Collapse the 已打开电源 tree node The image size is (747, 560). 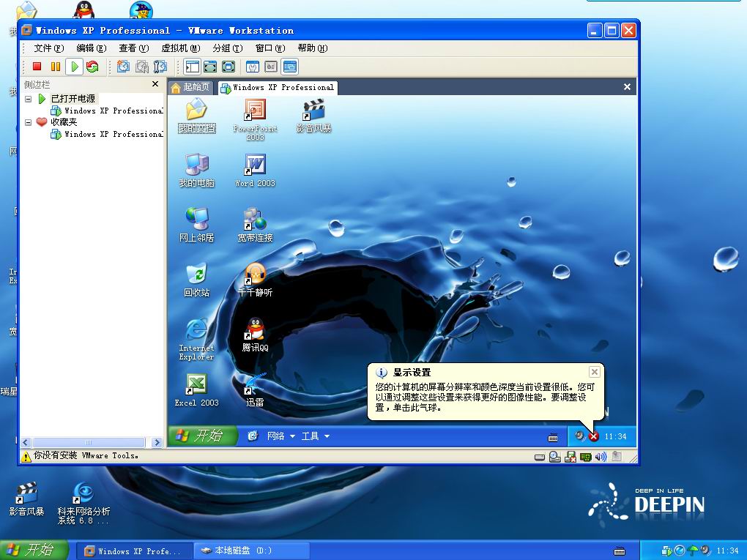tap(29, 99)
